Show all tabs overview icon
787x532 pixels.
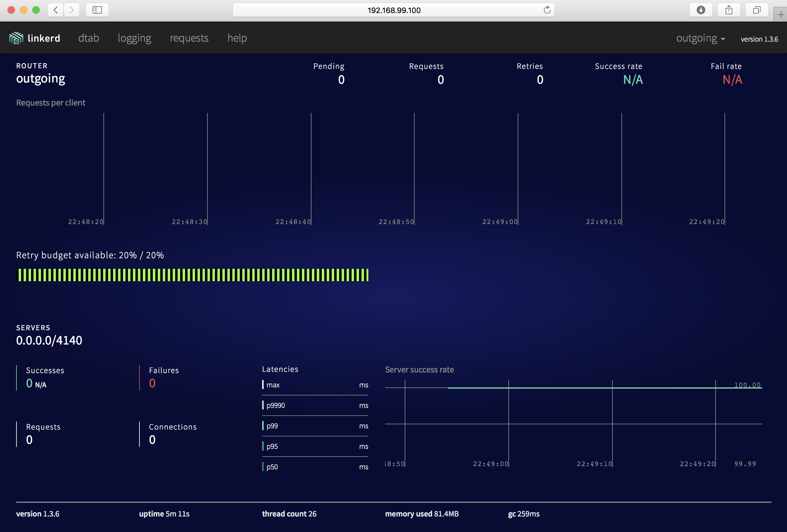pos(757,10)
